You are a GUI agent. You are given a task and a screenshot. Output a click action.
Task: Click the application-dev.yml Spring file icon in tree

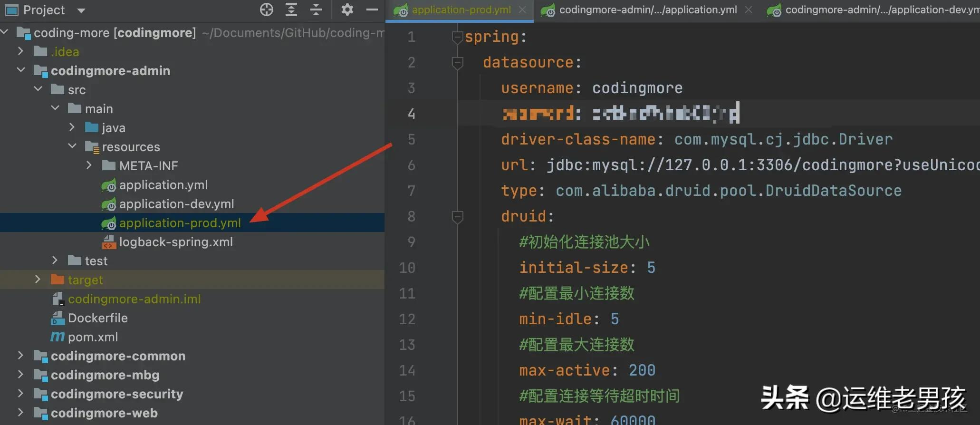[x=109, y=204]
